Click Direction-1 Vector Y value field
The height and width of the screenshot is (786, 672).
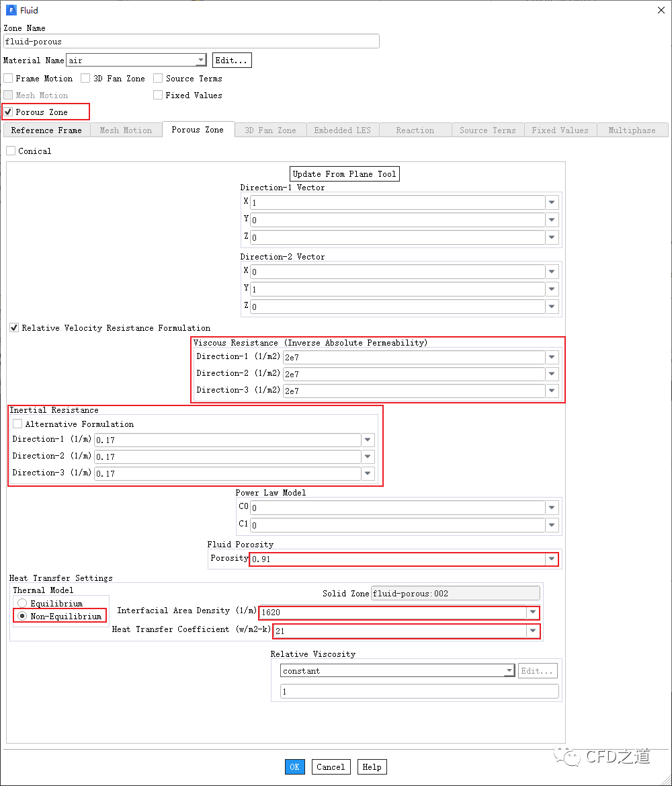point(397,220)
